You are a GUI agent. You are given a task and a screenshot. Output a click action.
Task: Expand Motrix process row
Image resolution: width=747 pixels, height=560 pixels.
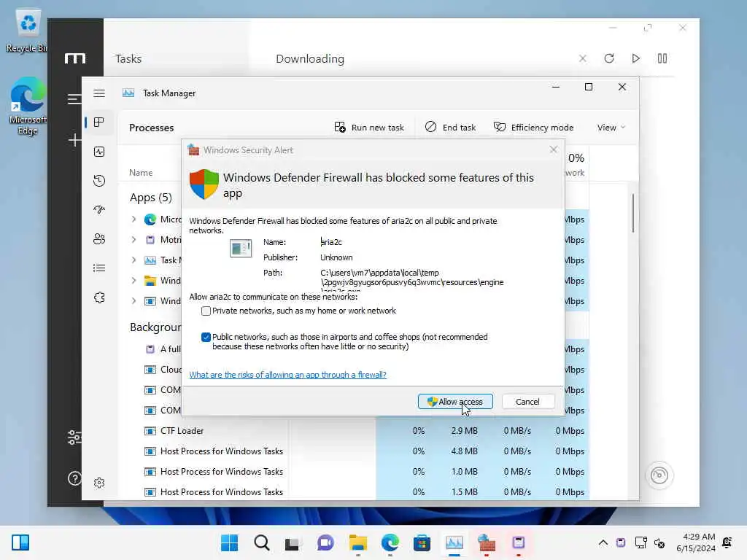[134, 239]
